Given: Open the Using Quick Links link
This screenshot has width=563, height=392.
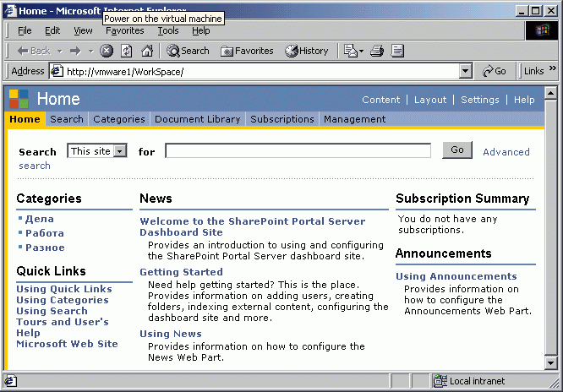Looking at the screenshot, I should tap(64, 289).
